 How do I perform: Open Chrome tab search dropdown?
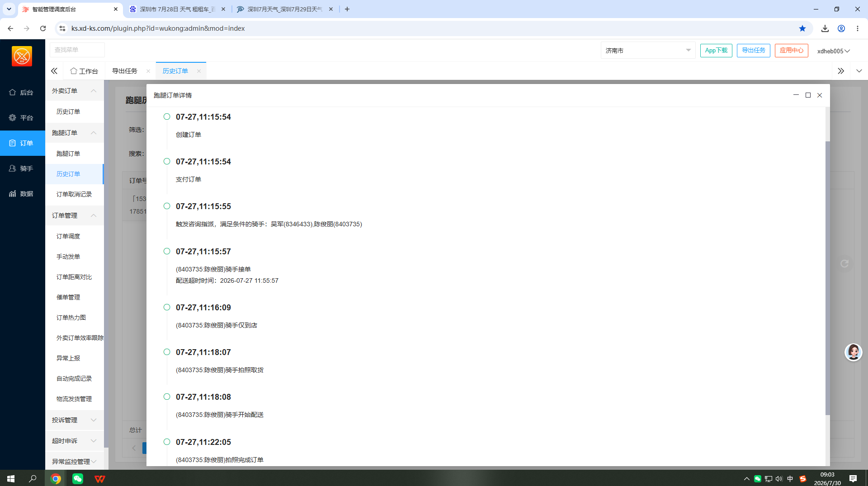coord(9,9)
